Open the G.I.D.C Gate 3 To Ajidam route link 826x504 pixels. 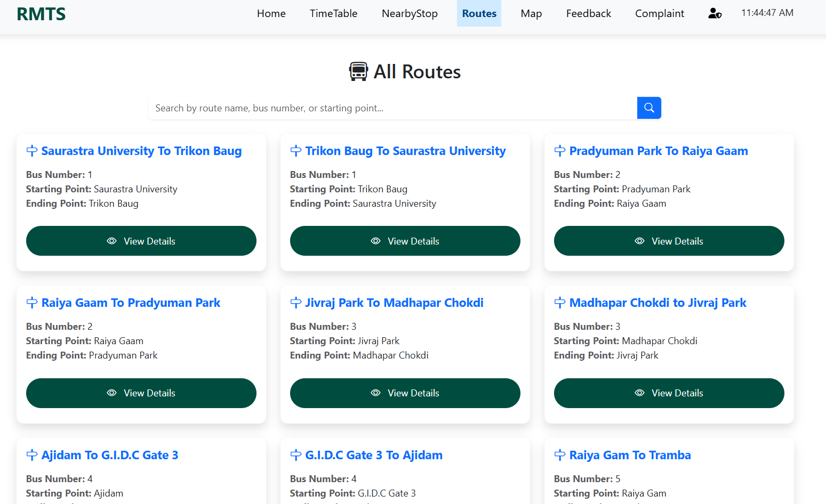373,455
